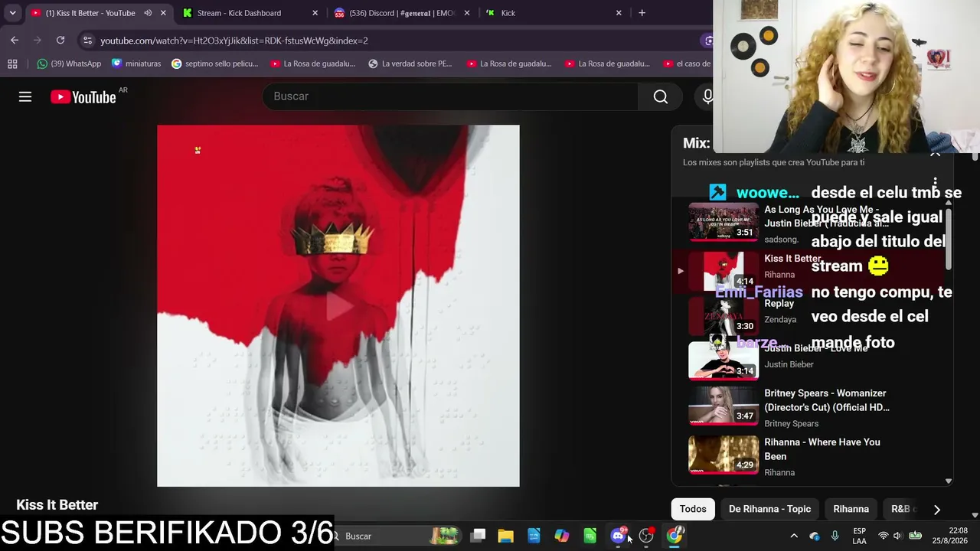Open File Explorer from the taskbar
Image resolution: width=980 pixels, height=551 pixels.
tap(505, 536)
